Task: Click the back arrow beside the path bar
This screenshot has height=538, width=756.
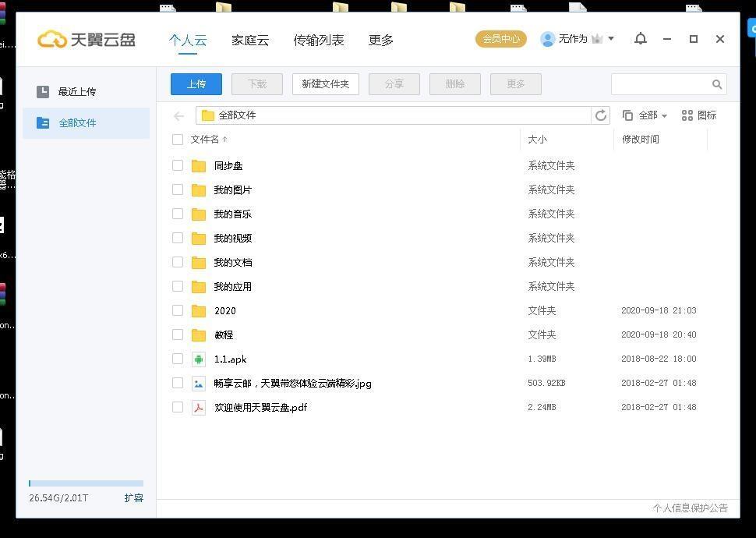Action: [x=178, y=115]
